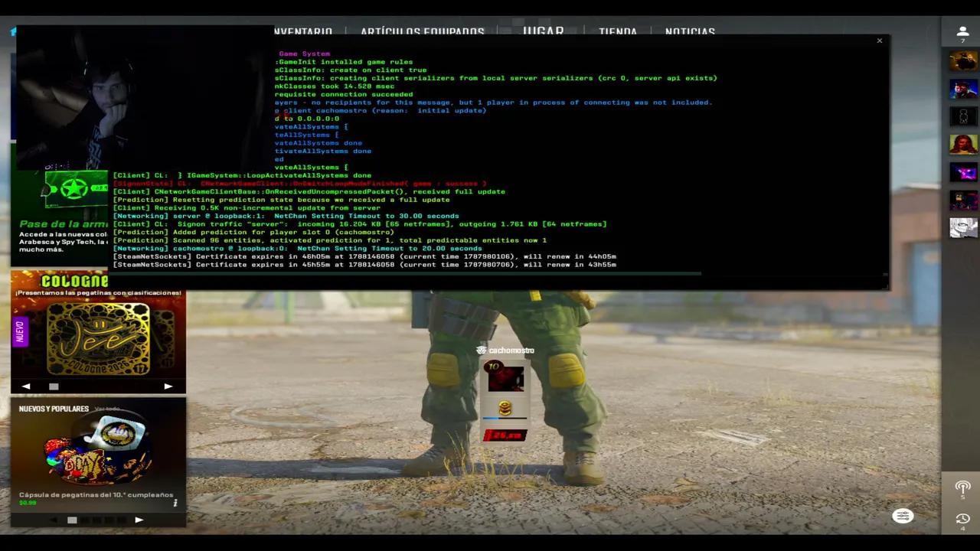Viewport: 980px width, 551px height.
Task: Click the 'NUEVOS Y POPULARES' heading
Action: point(54,409)
